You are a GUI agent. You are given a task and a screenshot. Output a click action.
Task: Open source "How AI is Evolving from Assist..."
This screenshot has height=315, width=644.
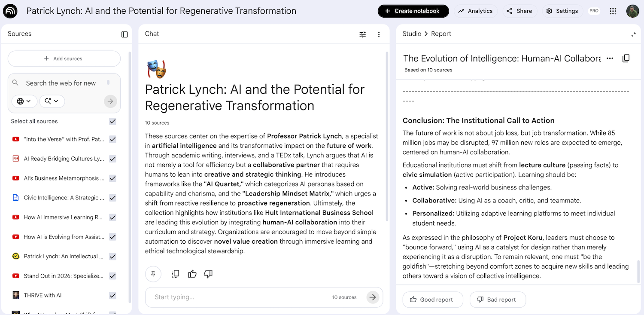click(x=64, y=237)
